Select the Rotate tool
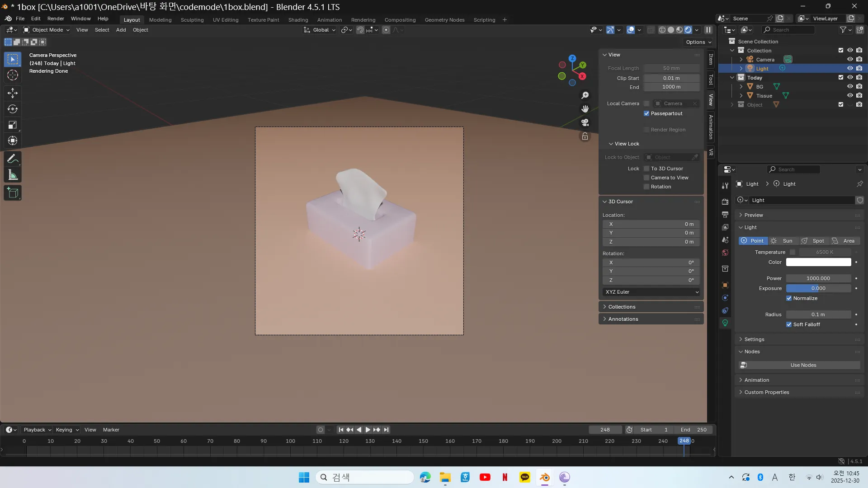 tap(13, 109)
